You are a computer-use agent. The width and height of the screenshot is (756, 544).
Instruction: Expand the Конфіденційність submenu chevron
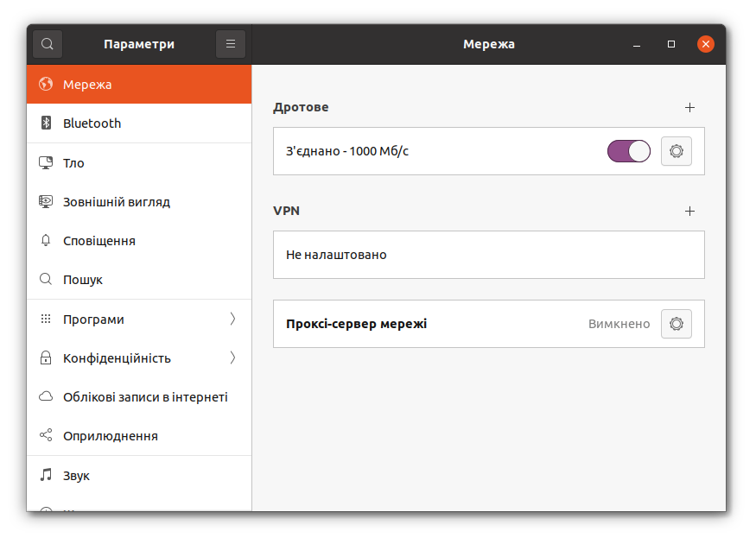pos(232,358)
